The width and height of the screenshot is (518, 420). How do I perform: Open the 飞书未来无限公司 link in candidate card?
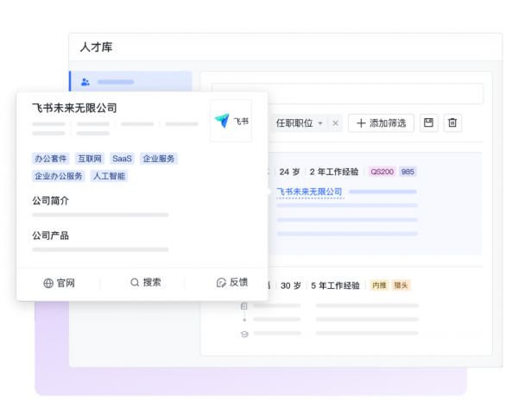(x=309, y=191)
